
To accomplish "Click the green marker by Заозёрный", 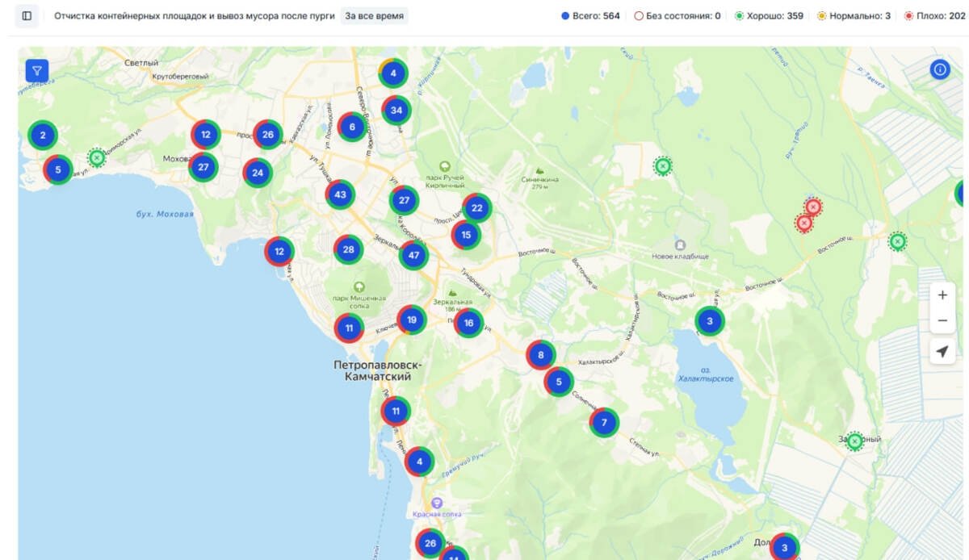I will 854,441.
